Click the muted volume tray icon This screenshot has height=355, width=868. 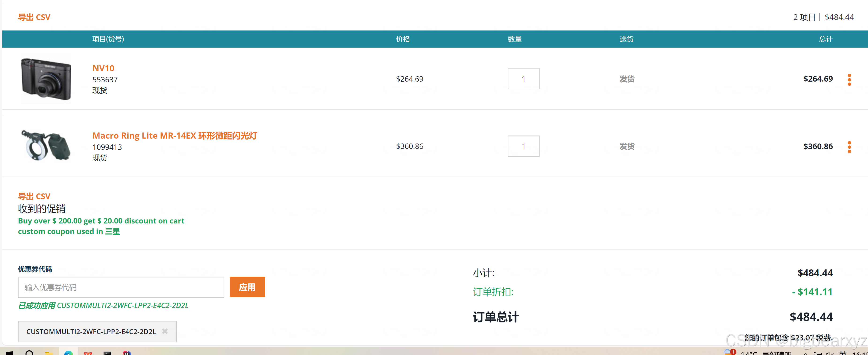click(x=830, y=353)
